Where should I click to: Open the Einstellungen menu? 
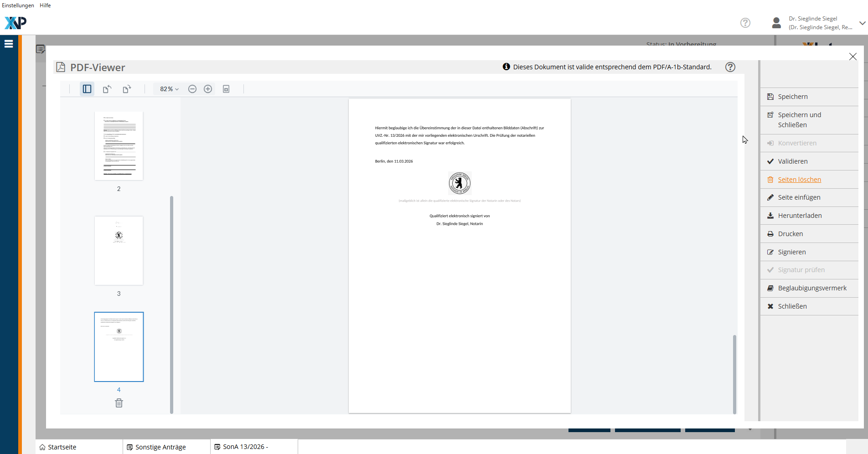18,5
